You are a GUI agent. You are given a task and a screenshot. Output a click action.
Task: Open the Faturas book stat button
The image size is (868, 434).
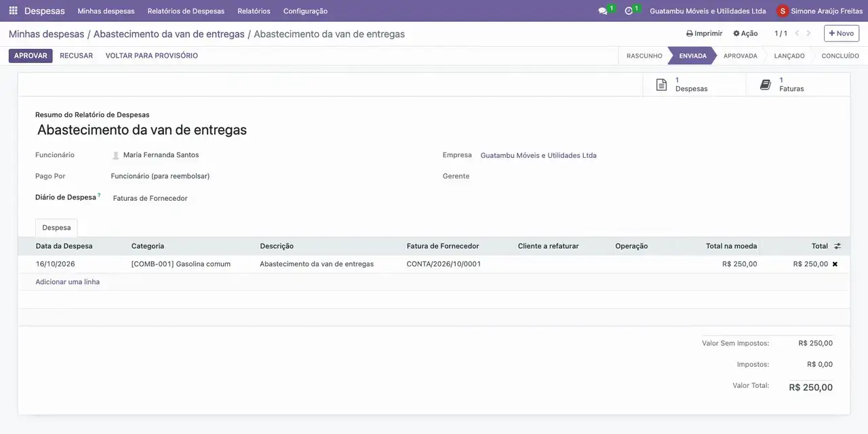pyautogui.click(x=797, y=85)
